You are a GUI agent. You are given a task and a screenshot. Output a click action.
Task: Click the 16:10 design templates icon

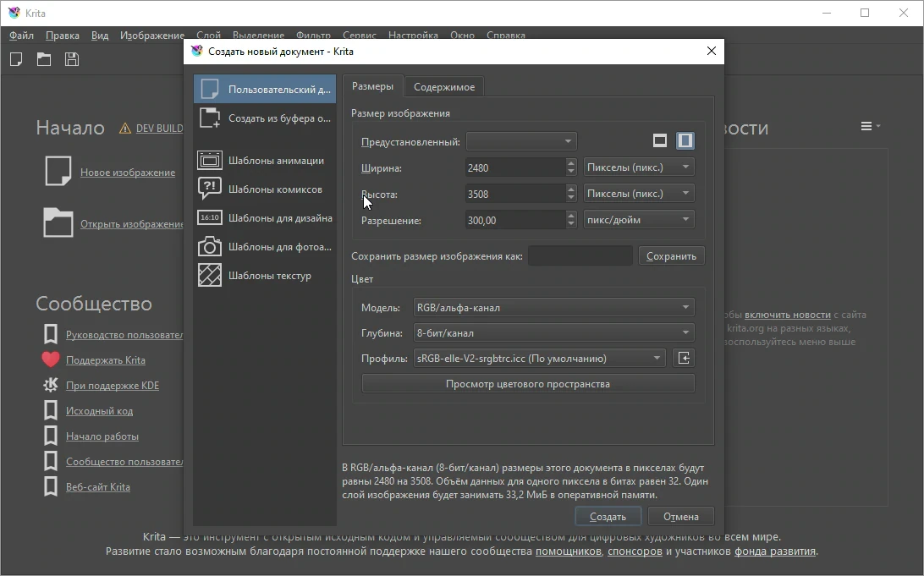point(210,217)
